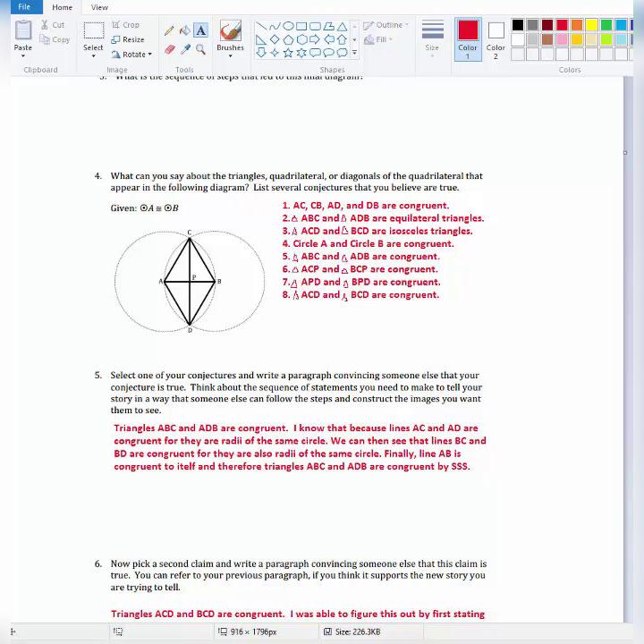Select the Fill with color bucket tool

(x=185, y=30)
